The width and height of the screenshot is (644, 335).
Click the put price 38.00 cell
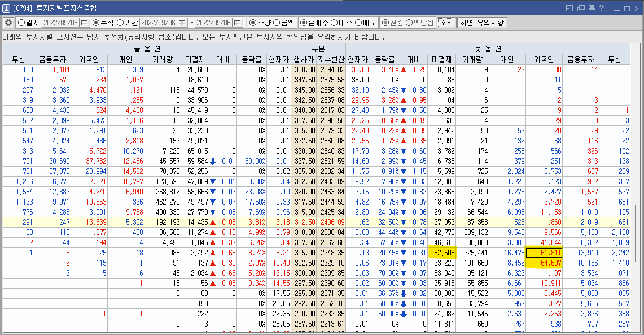[358, 70]
